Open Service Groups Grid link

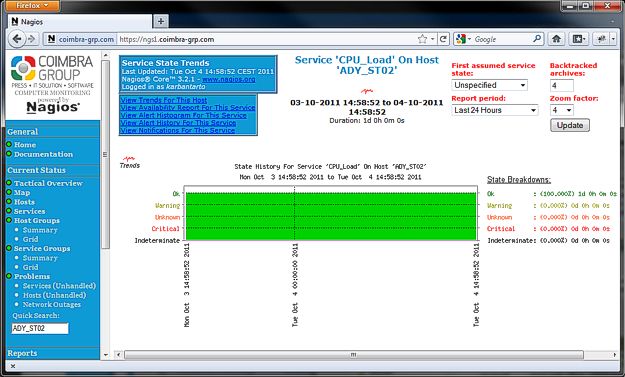(30, 267)
